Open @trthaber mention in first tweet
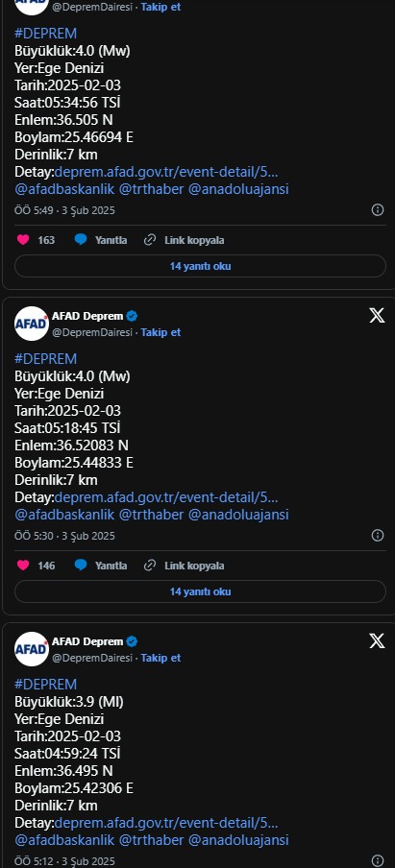 coord(151,189)
